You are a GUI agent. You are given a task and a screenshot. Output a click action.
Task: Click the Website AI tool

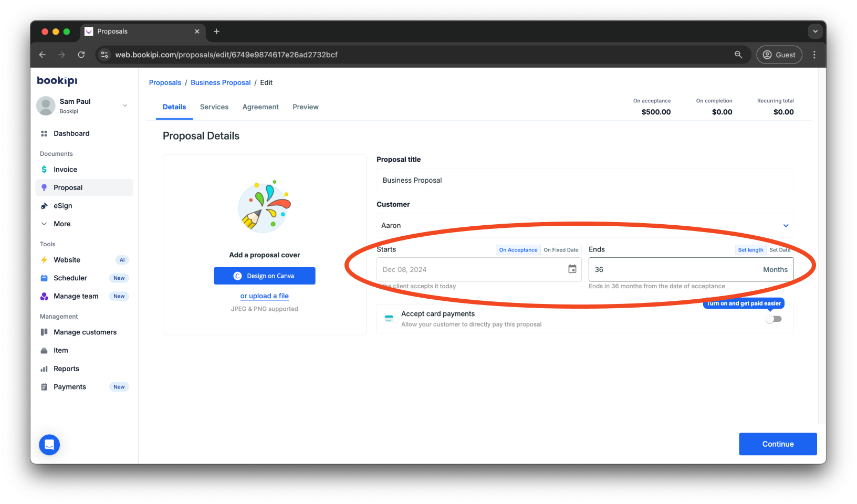pos(67,259)
